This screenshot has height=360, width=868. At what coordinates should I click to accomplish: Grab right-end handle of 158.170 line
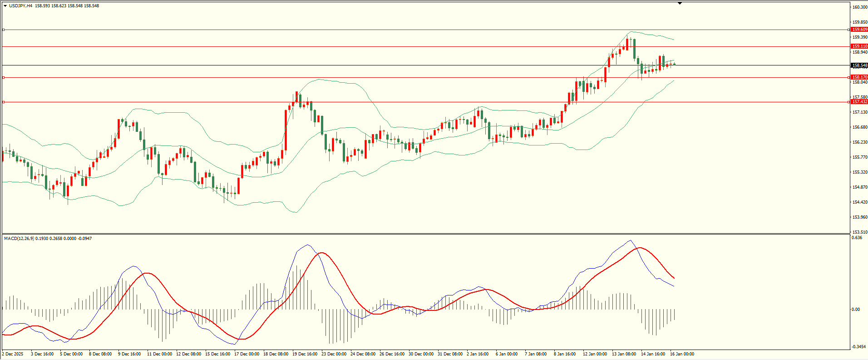849,77
